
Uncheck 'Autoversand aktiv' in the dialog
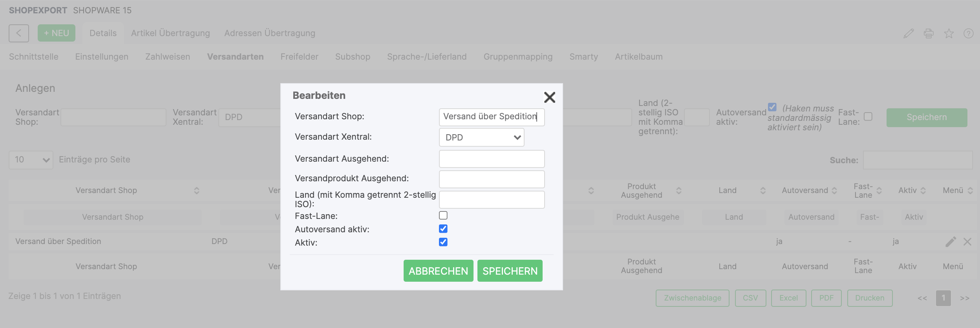click(x=443, y=229)
